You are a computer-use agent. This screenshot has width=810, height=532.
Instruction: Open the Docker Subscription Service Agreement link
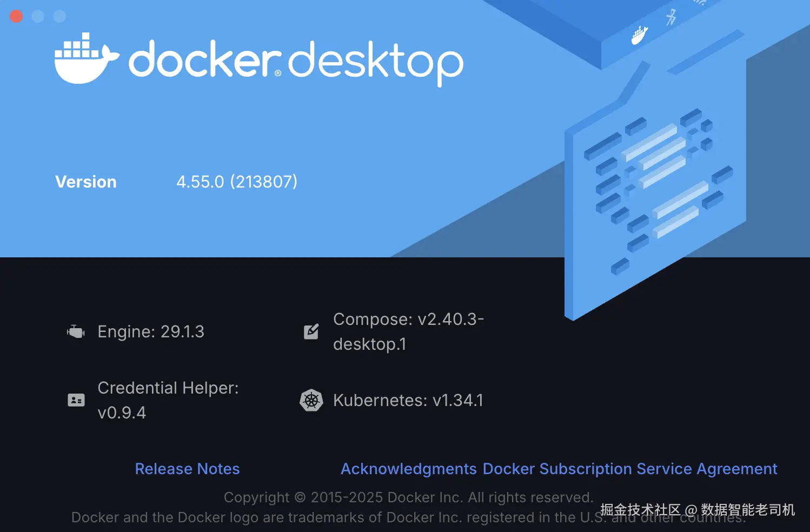(630, 469)
